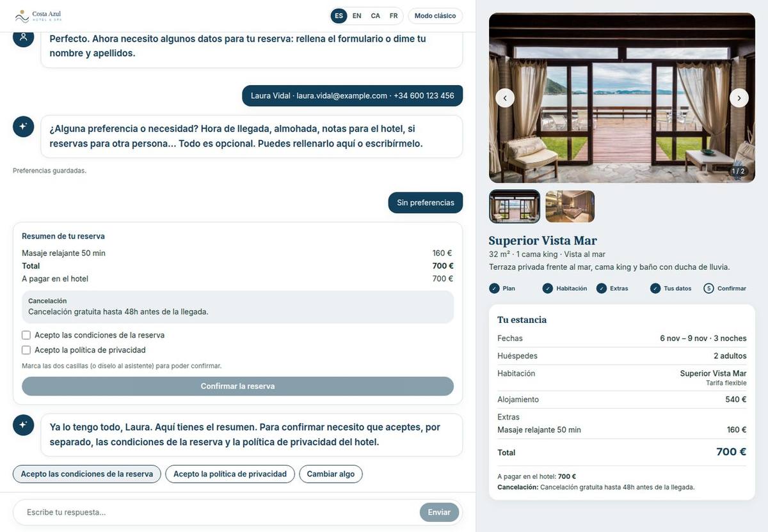Check Acepto las condiciones de la reserva

coord(26,335)
